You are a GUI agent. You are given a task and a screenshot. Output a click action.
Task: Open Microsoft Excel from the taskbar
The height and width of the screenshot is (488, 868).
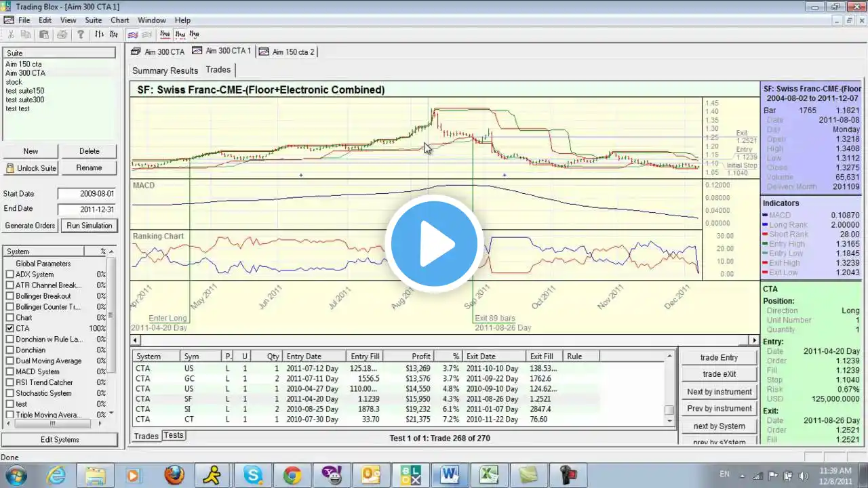[x=489, y=475]
